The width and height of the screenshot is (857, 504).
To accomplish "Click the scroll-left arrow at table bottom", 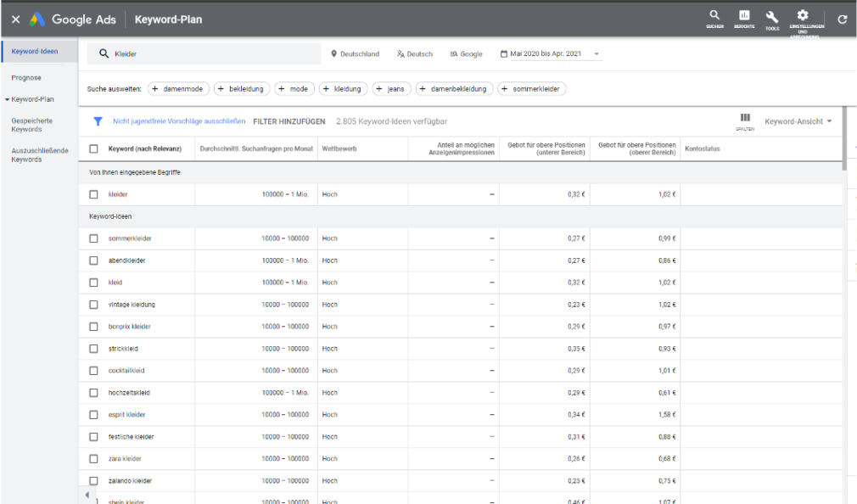I will tap(87, 496).
